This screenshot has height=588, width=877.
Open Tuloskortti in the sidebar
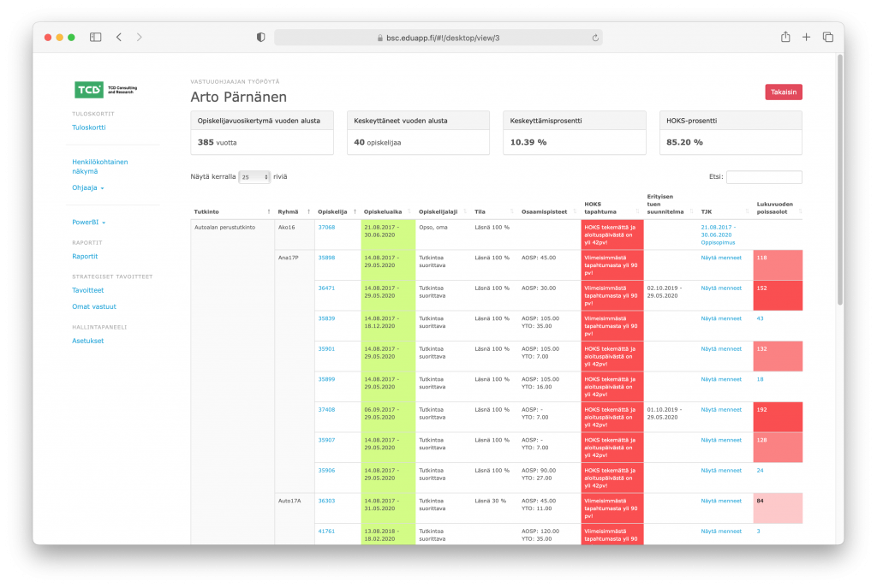point(89,128)
